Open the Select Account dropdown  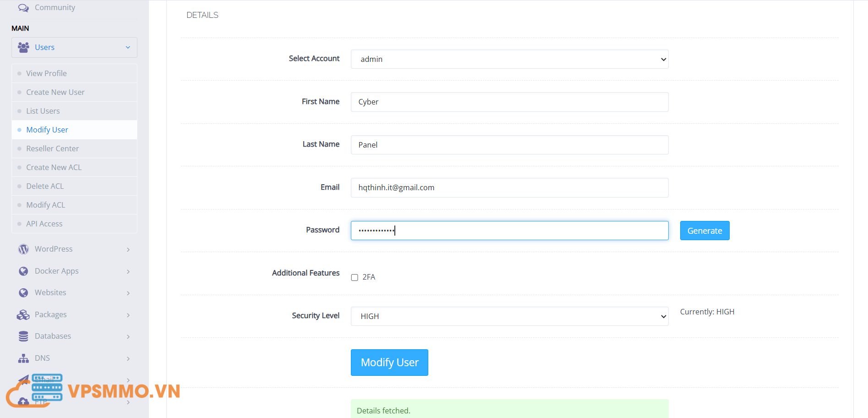click(509, 59)
